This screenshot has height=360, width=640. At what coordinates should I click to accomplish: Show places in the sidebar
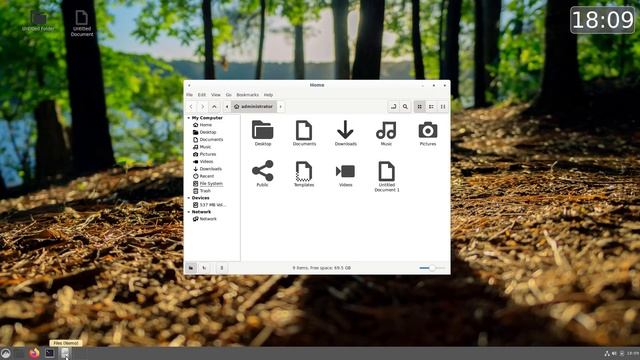[x=191, y=268]
